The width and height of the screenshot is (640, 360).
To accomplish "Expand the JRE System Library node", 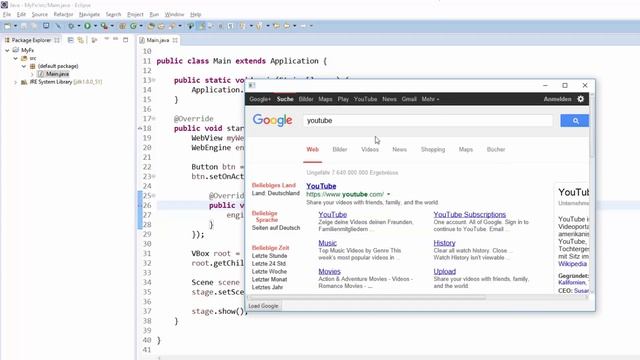I will click(16, 82).
